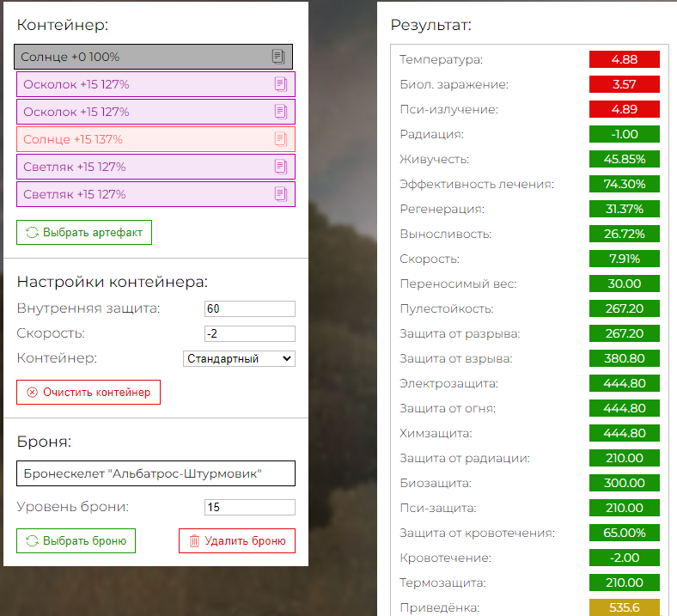Select the Солнце +15 137% row
This screenshot has width=677, height=616.
click(156, 139)
